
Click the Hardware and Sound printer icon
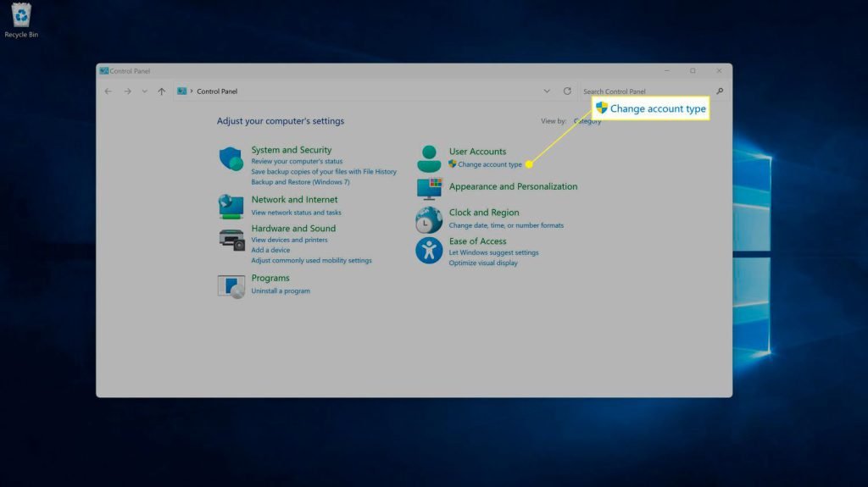click(x=231, y=239)
